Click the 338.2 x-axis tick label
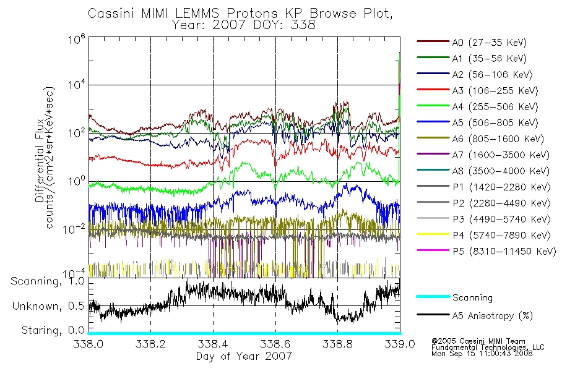588x371 pixels. click(x=151, y=344)
